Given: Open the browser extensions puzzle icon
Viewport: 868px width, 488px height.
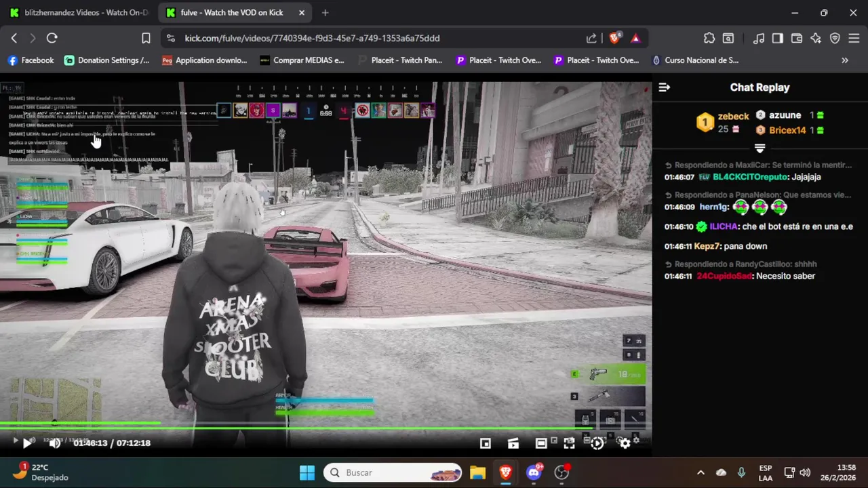Looking at the screenshot, I should coord(709,38).
